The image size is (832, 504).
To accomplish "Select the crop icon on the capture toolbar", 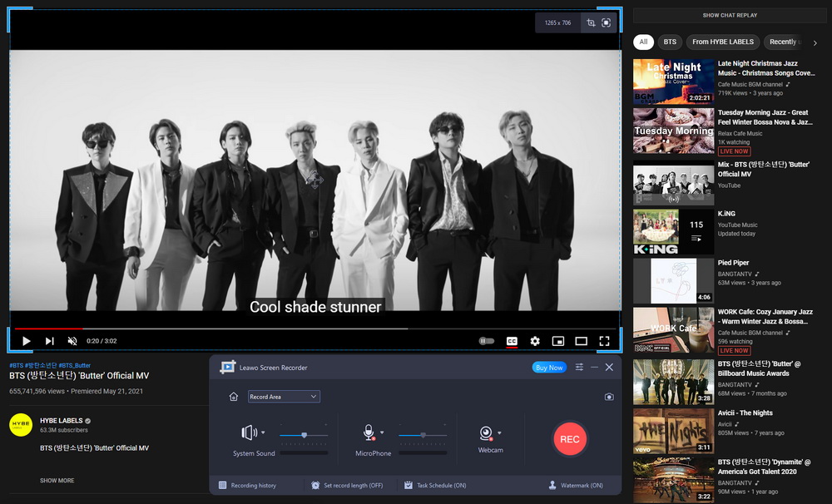I will tap(591, 23).
